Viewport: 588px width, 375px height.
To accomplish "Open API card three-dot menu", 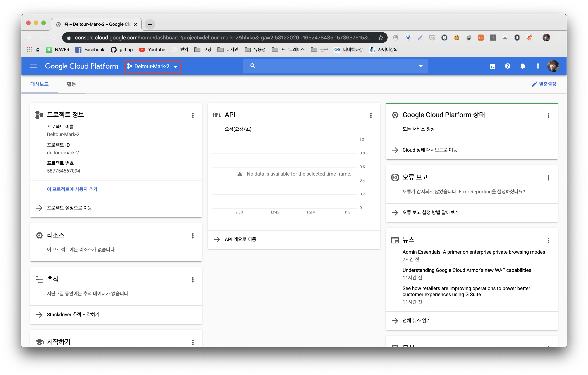I will (x=371, y=115).
